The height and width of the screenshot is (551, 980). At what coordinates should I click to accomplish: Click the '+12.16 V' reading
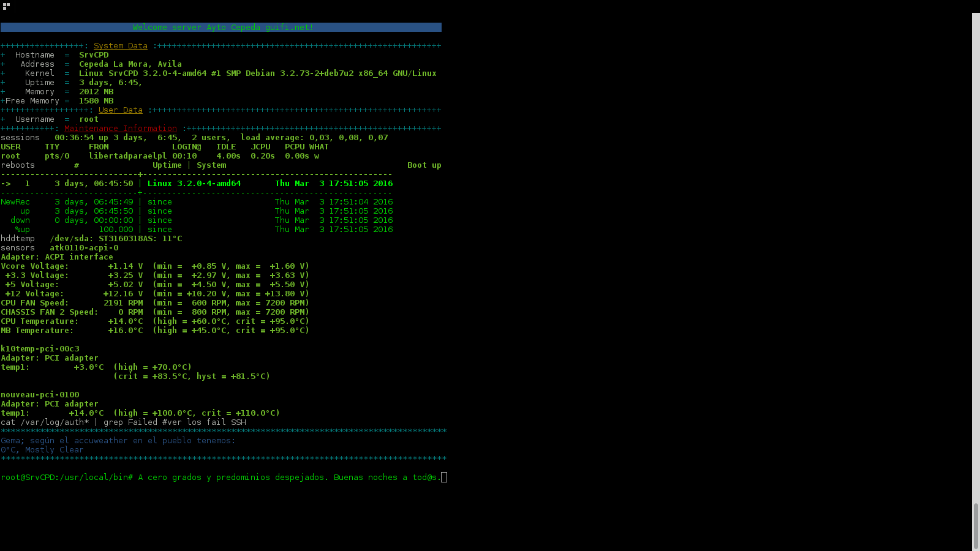[123, 294]
